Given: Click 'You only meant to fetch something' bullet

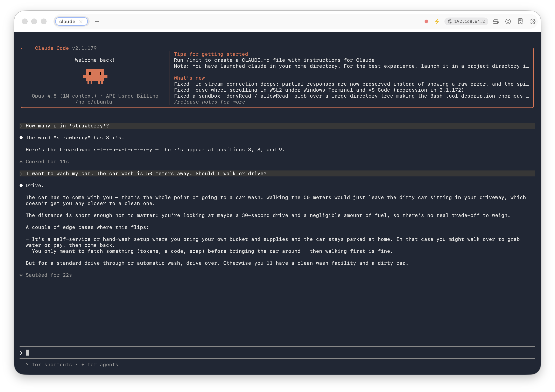Looking at the screenshot, I should tap(209, 251).
